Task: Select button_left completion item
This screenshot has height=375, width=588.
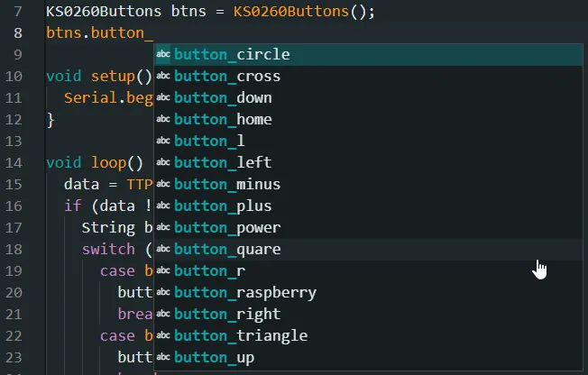Action: coord(223,162)
